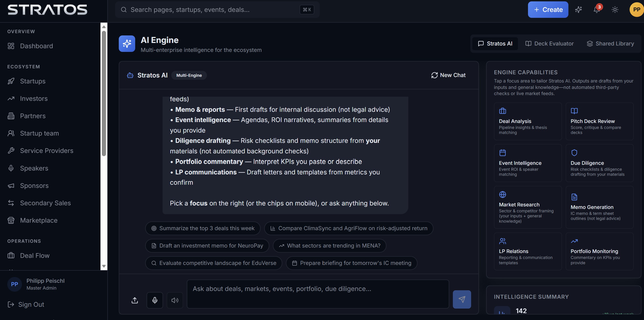Pick 'Evaluate competitive landscape for EduVerse'
The height and width of the screenshot is (320, 644).
click(x=214, y=263)
